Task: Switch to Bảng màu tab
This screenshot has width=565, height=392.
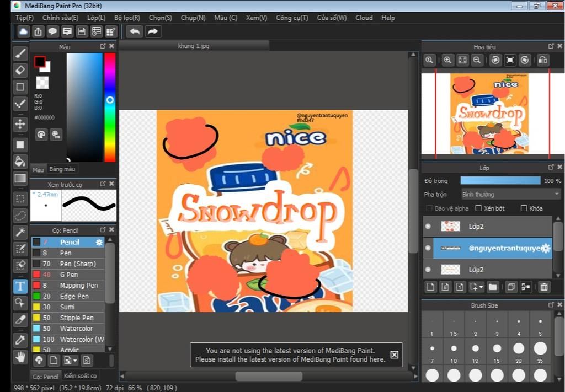Action: (x=62, y=169)
